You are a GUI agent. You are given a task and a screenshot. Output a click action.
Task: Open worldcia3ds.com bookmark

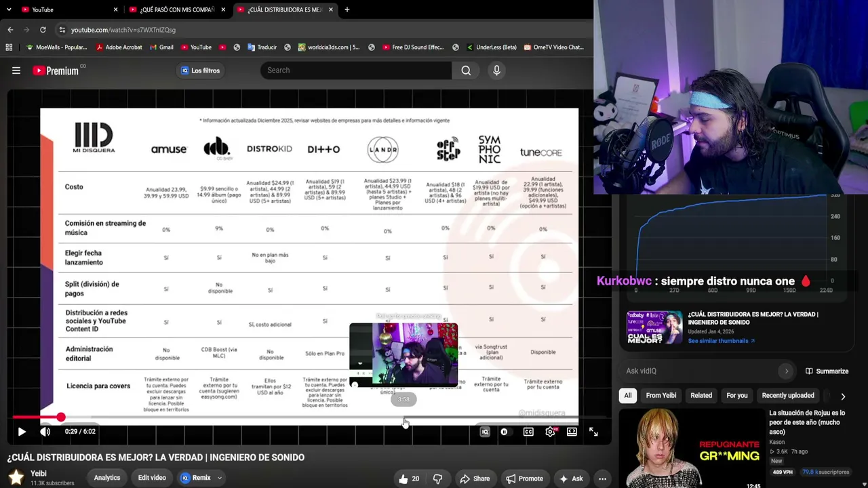pyautogui.click(x=329, y=47)
